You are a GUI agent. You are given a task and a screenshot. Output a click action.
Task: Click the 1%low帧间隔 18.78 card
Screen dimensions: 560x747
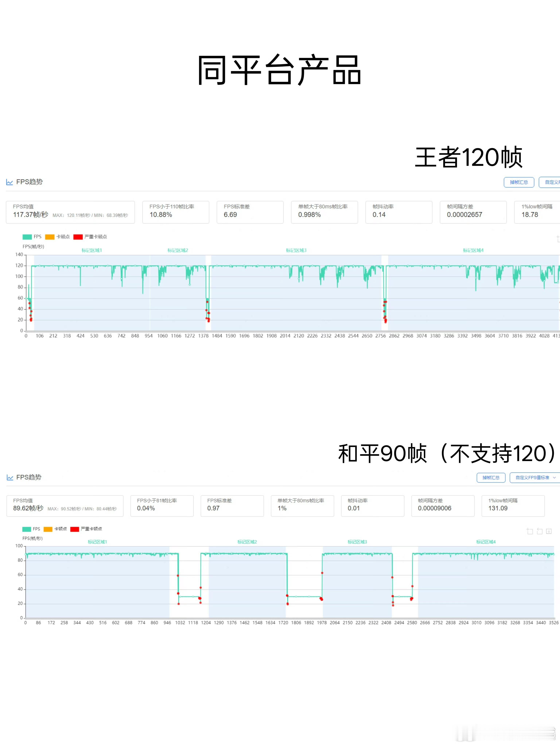pos(537,212)
